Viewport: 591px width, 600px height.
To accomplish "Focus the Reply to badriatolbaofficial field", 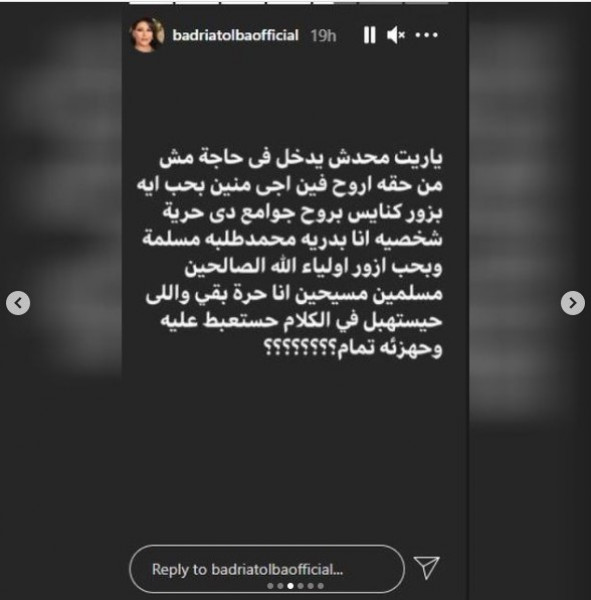I will point(267,569).
